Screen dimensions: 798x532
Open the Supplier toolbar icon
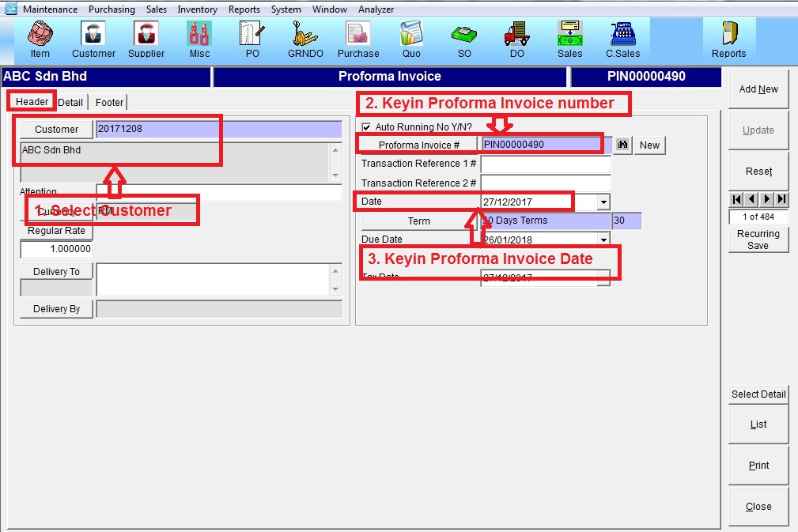tap(146, 38)
